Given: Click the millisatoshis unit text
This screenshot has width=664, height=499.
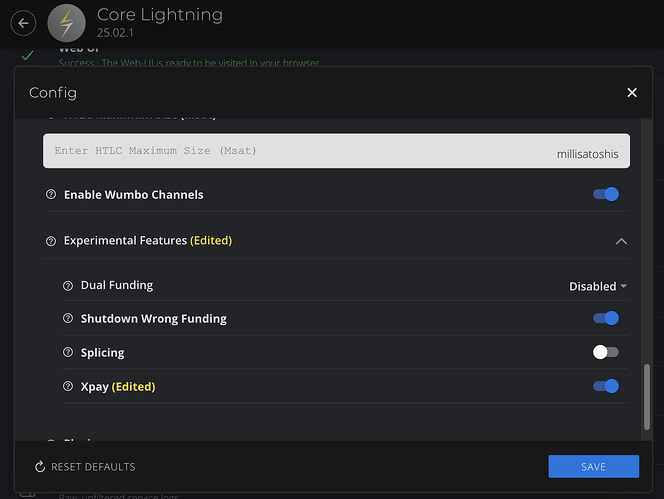Looking at the screenshot, I should [587, 154].
